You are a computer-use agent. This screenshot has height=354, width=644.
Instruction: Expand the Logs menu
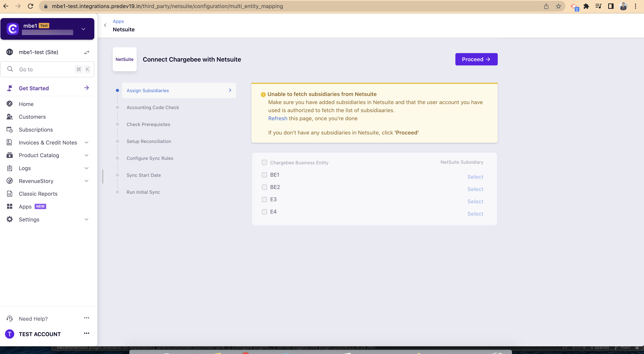tap(86, 168)
